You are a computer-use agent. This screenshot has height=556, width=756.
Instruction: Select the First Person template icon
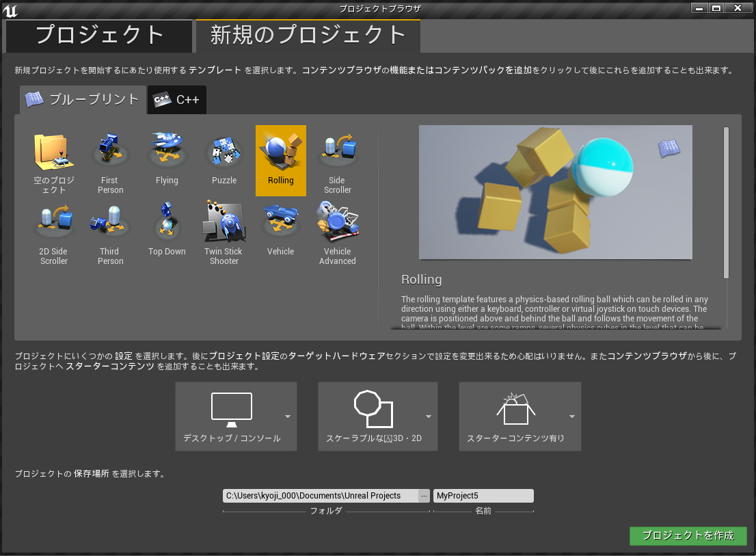tap(110, 151)
